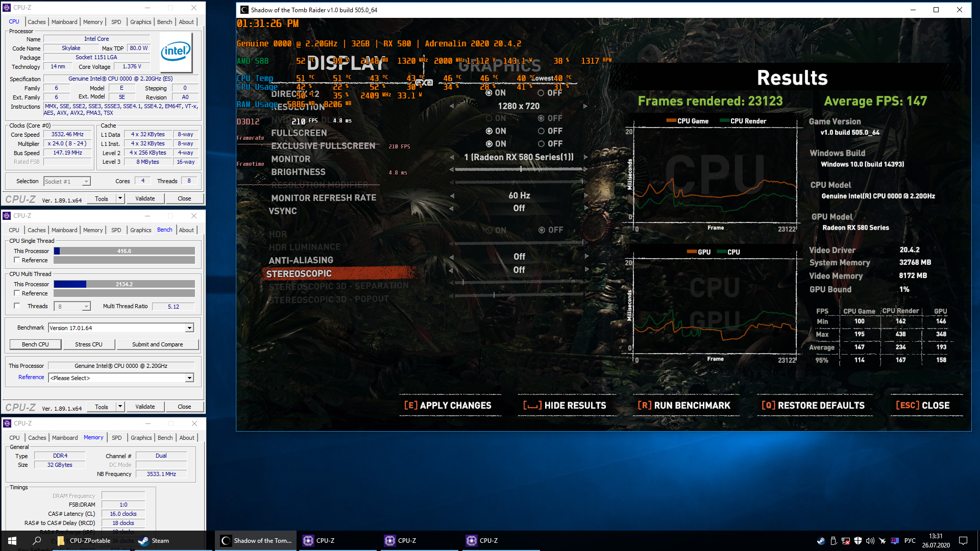This screenshot has width=980, height=551.
Task: Open taskbar search magnifier
Action: [37, 541]
